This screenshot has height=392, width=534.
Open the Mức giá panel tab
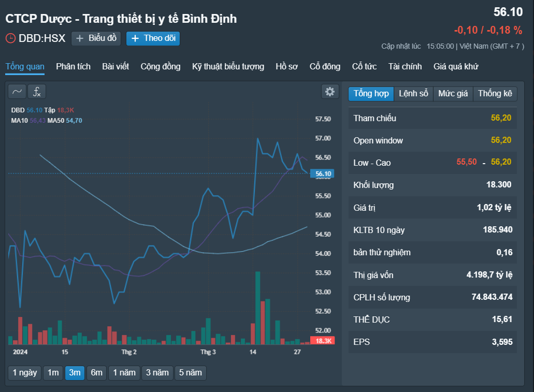pyautogui.click(x=453, y=94)
